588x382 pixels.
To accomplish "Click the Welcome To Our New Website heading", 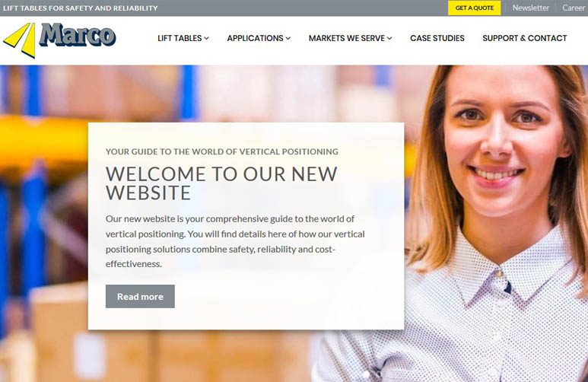I will click(x=221, y=183).
